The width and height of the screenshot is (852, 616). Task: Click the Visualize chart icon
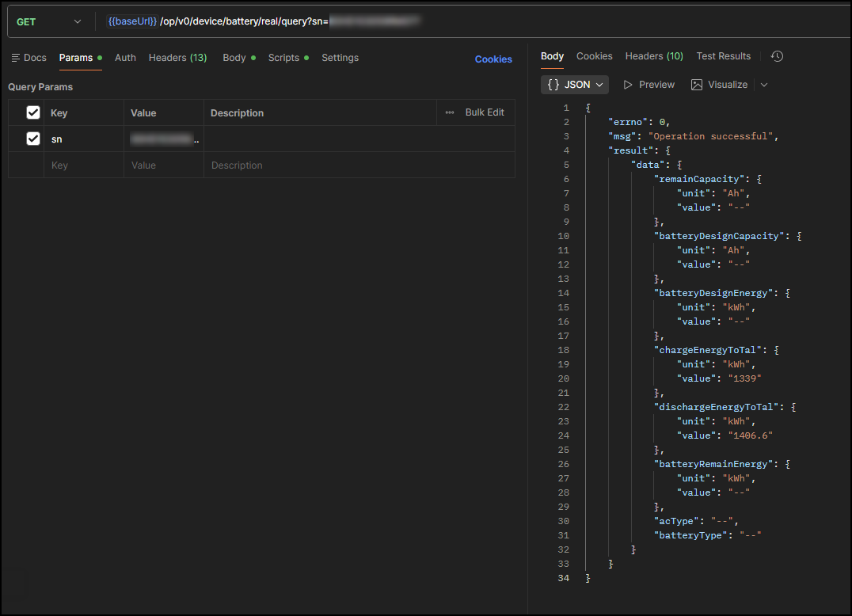697,85
